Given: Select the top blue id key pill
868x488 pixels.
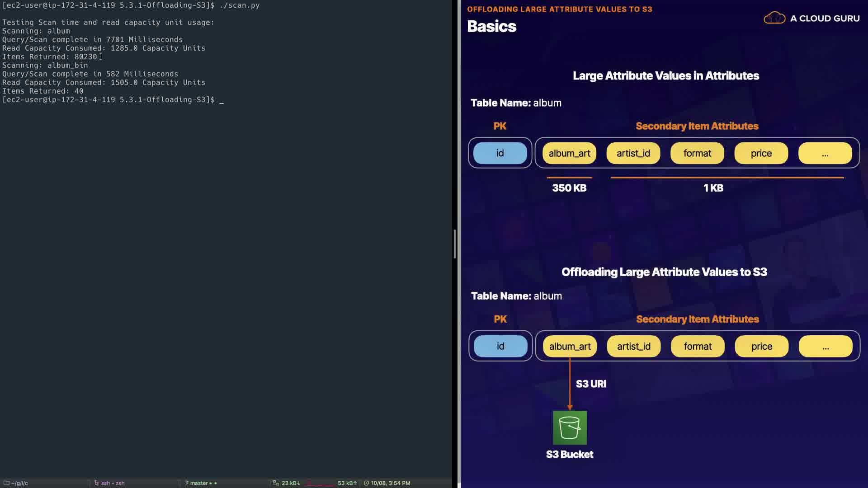Looking at the screenshot, I should pos(500,153).
